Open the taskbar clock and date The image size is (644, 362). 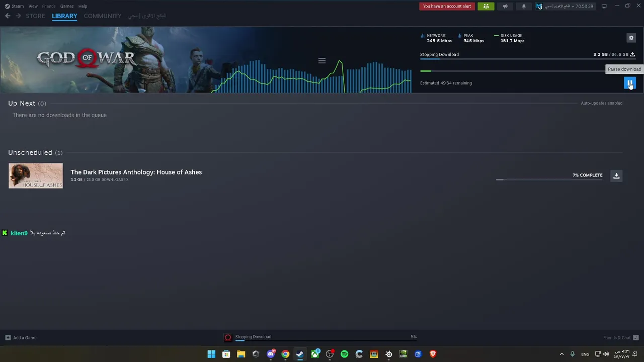622,354
